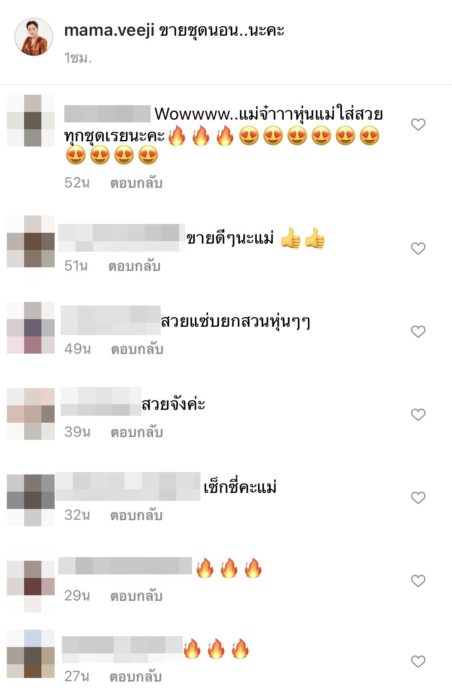Tap heart next to the 51-minute comment
This screenshot has width=452, height=696.
[418, 248]
